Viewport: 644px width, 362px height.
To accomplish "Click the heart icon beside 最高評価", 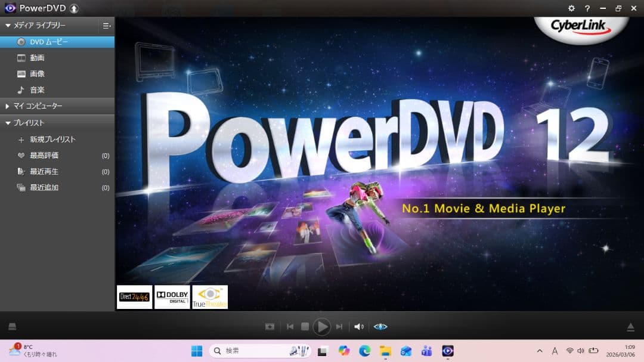I will point(21,155).
